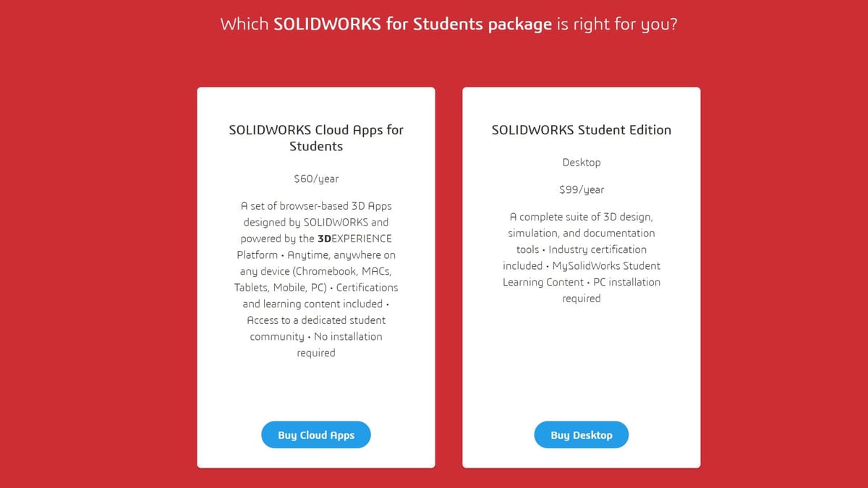Click the Buy Cloud Apps button

pos(316,435)
